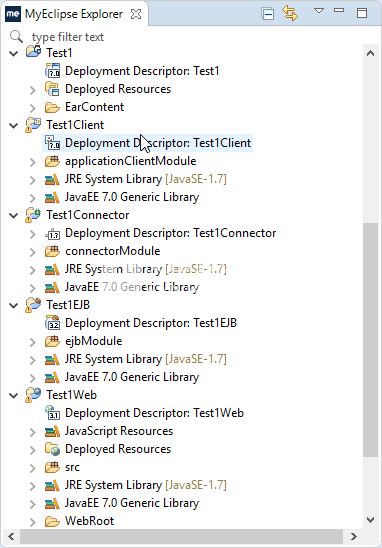Collapse the Test1Client project node
382x548 pixels.
point(14,125)
